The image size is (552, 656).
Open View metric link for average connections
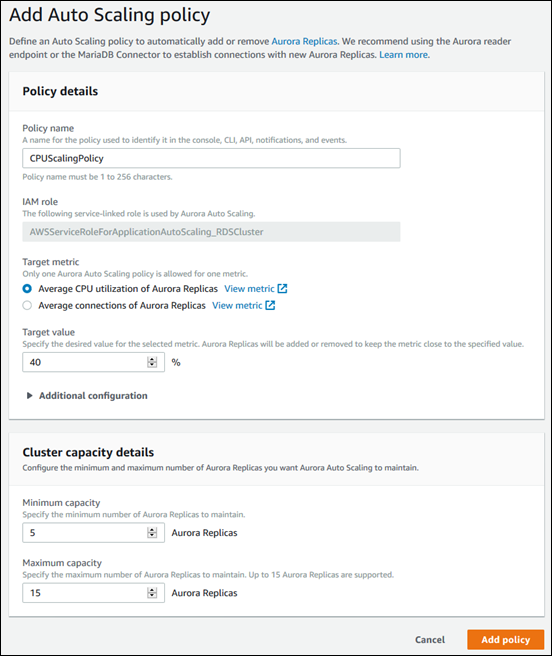tap(237, 305)
